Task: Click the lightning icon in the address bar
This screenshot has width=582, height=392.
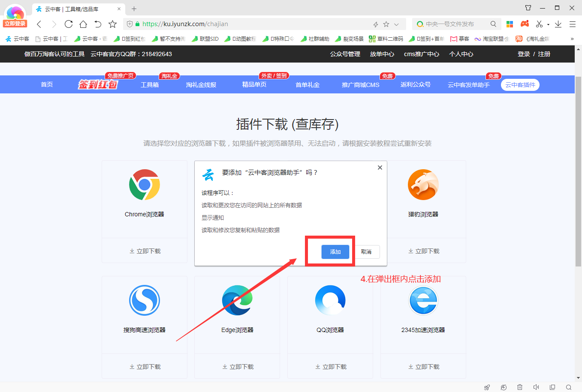Action: point(375,24)
